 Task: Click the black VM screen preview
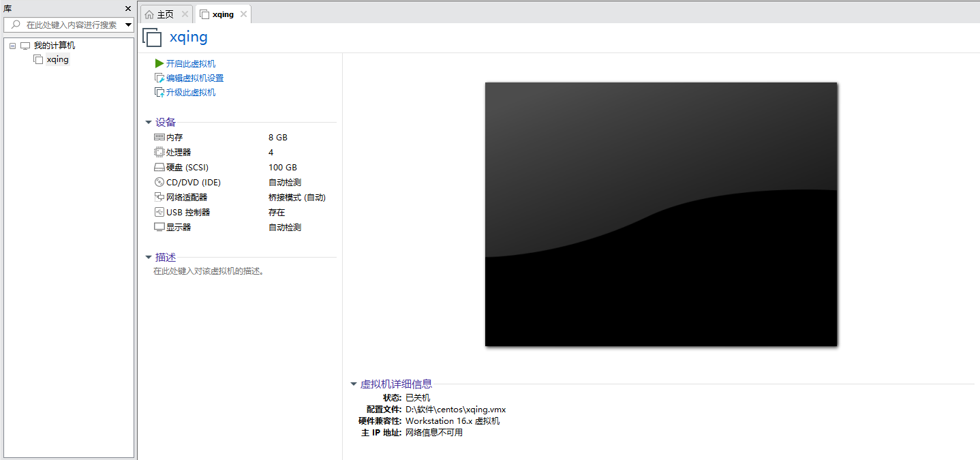pos(661,214)
